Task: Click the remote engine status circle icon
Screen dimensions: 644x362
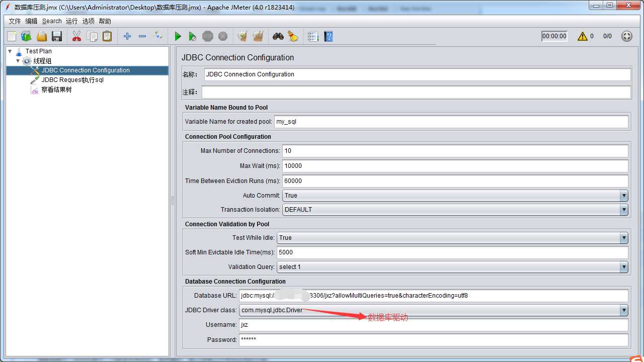Action: point(627,36)
